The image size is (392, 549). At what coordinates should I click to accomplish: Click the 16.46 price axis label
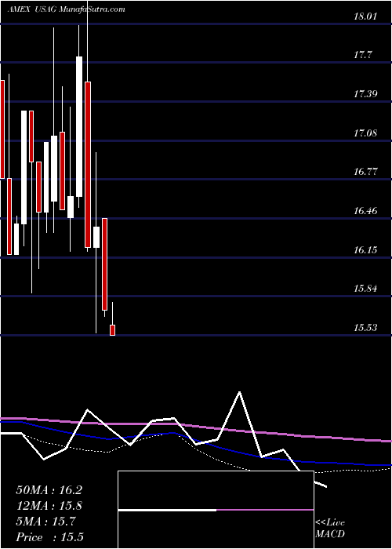tap(365, 211)
